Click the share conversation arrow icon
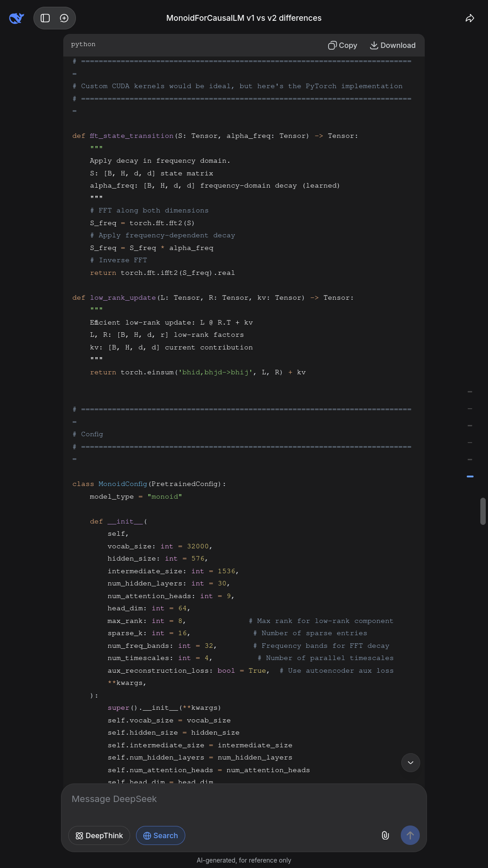 click(x=470, y=18)
